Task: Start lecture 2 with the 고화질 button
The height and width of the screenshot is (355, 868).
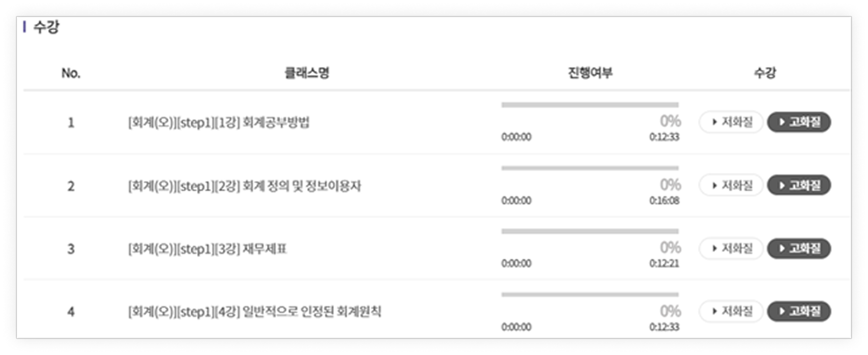Action: (799, 185)
